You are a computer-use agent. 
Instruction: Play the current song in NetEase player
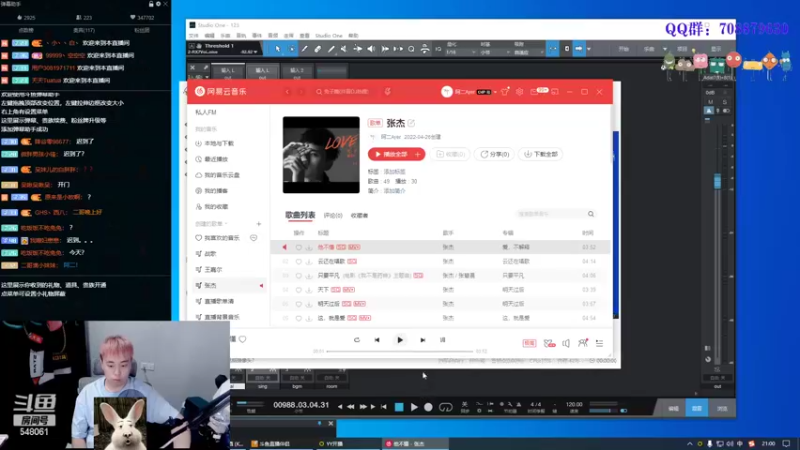399,340
